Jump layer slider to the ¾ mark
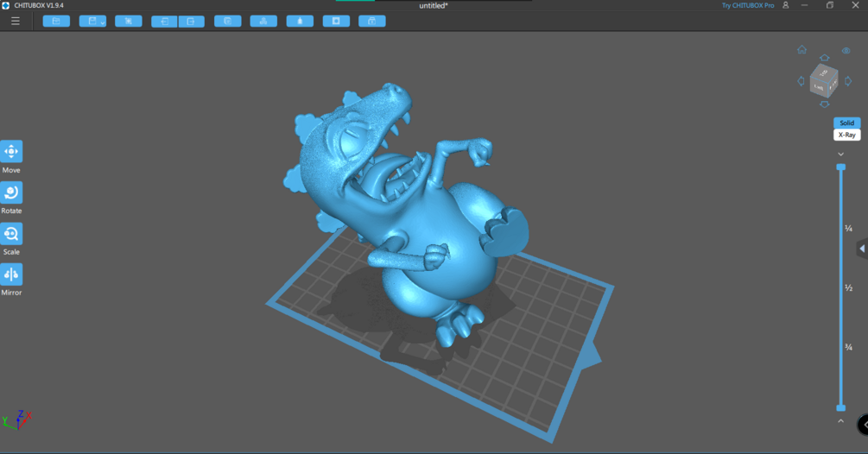Screen dimensions: 868x454 pos(849,347)
